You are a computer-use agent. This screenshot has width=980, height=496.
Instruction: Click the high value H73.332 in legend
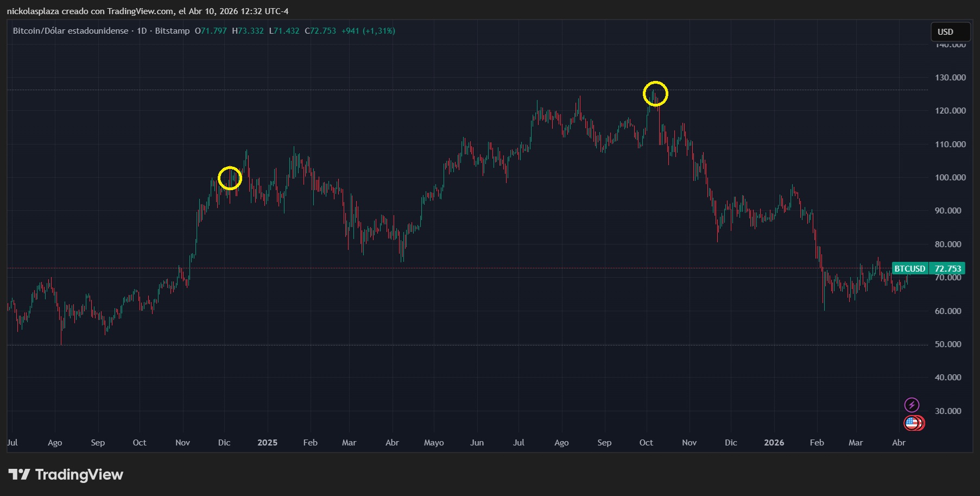(x=248, y=31)
